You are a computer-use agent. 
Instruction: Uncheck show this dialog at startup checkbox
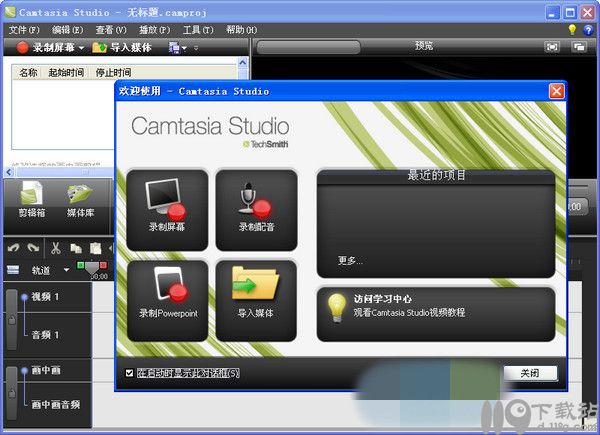pos(129,373)
